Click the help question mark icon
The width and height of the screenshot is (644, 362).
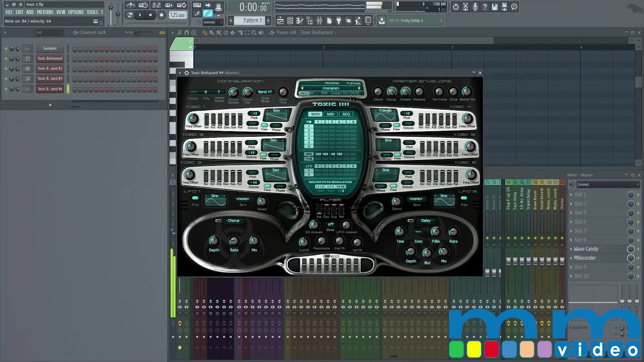click(485, 7)
